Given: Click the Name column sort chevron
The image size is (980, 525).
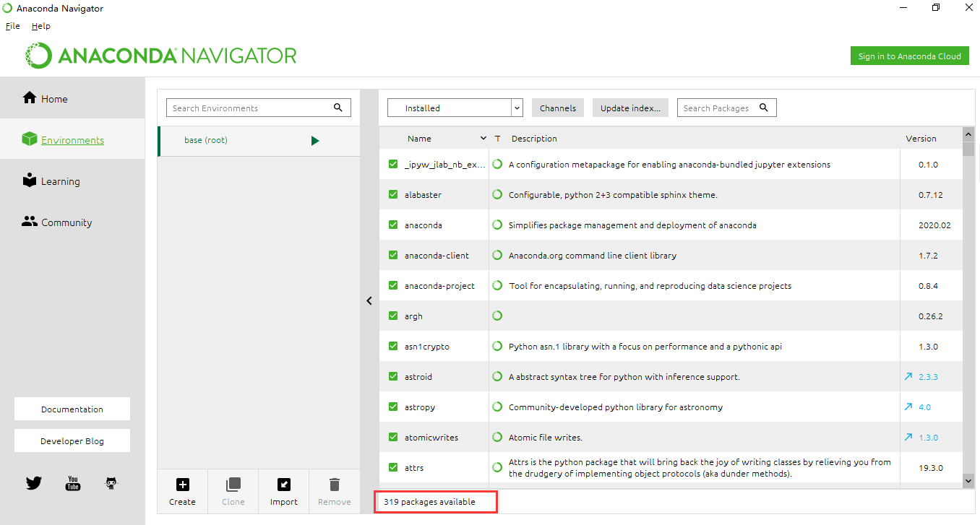Looking at the screenshot, I should (483, 139).
